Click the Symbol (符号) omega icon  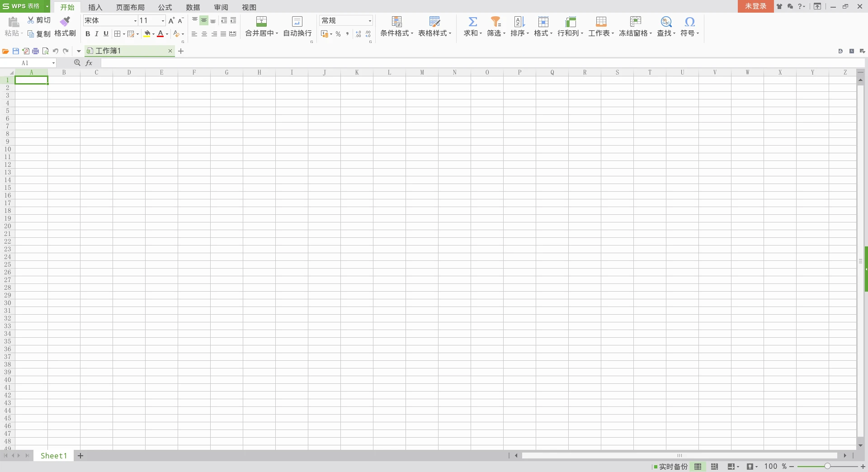tap(689, 22)
